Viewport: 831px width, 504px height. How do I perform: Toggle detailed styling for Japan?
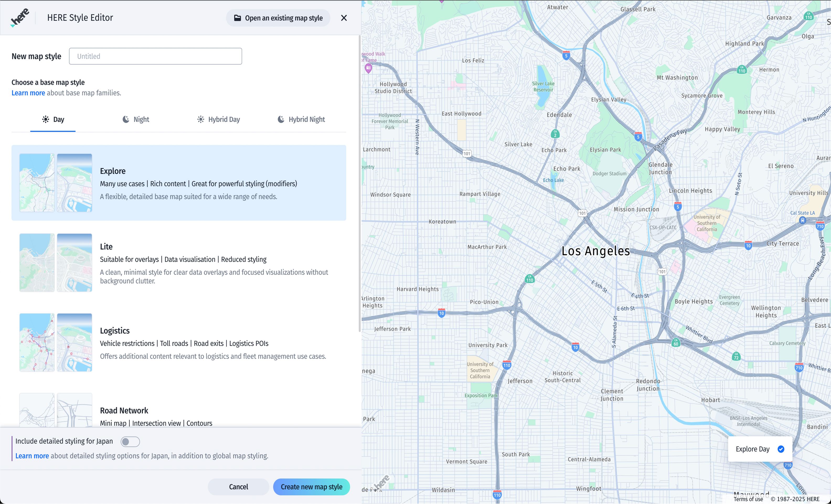(130, 441)
